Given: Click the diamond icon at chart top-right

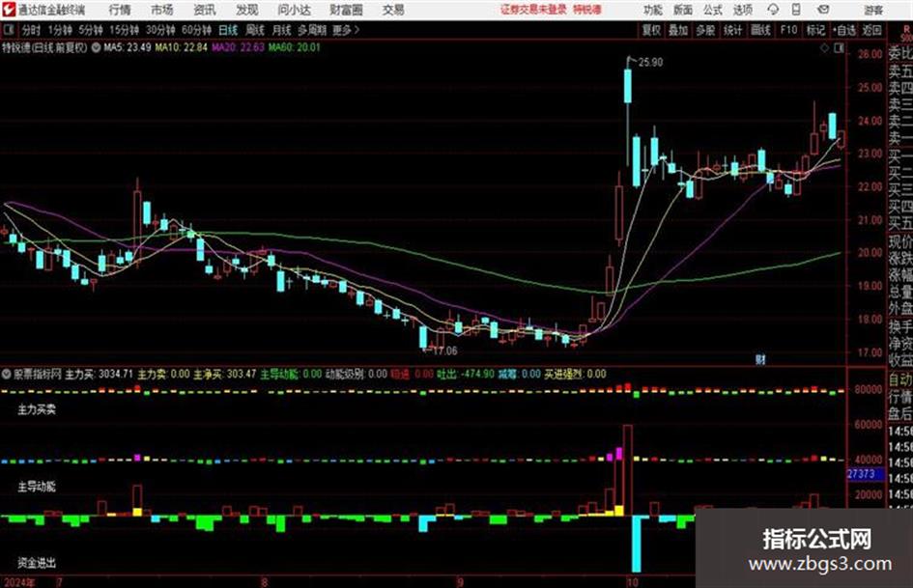Looking at the screenshot, I should 824,48.
